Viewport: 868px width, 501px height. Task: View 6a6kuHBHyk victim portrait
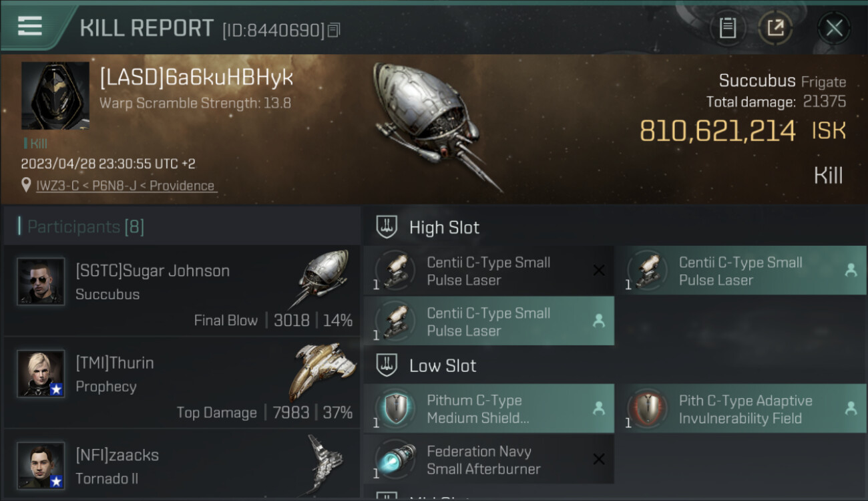55,96
